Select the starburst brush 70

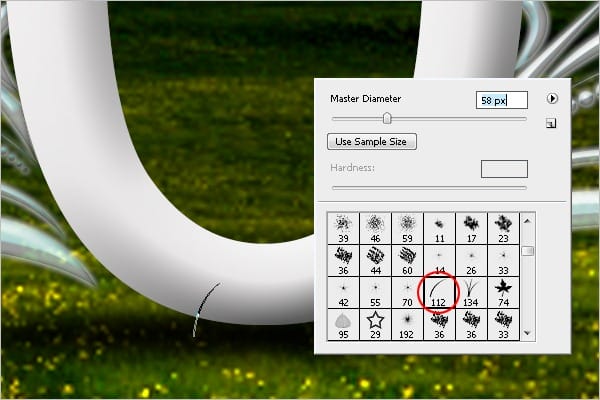407,293
